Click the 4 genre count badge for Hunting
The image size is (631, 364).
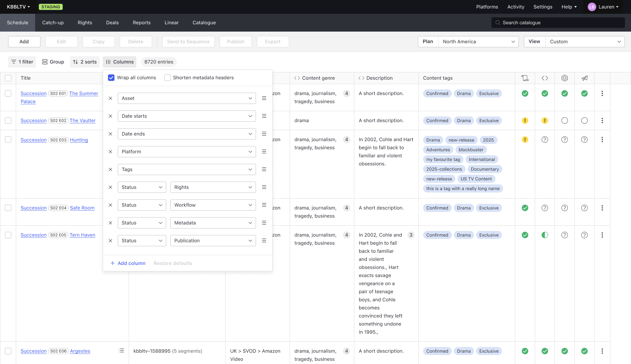(347, 140)
